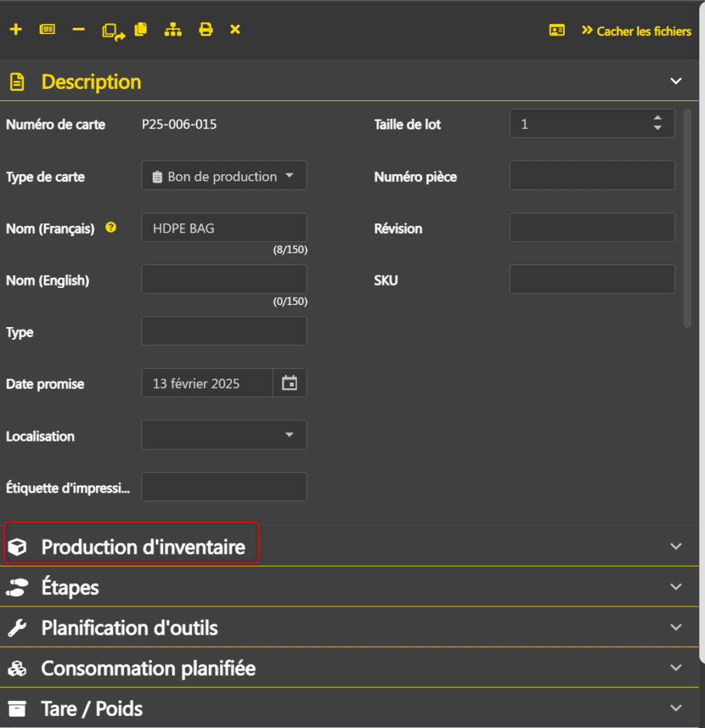Screen dimensions: 705x728
Task: Click the Nom (English) input field
Action: 224,279
